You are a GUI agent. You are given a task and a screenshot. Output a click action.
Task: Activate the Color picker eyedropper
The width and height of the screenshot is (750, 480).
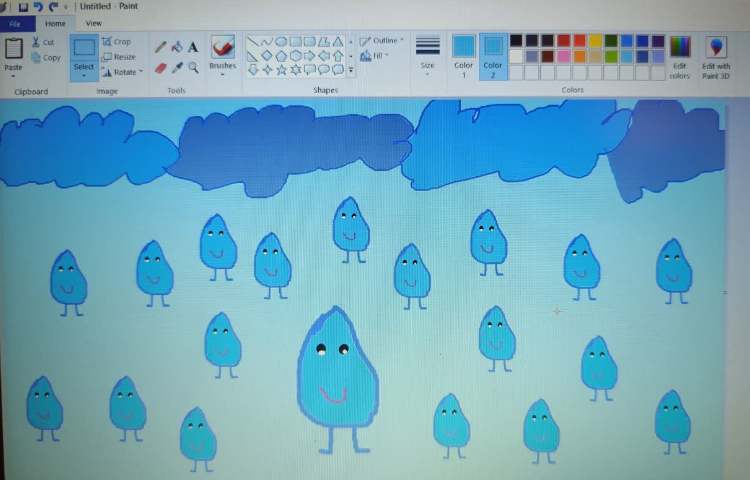(177, 68)
